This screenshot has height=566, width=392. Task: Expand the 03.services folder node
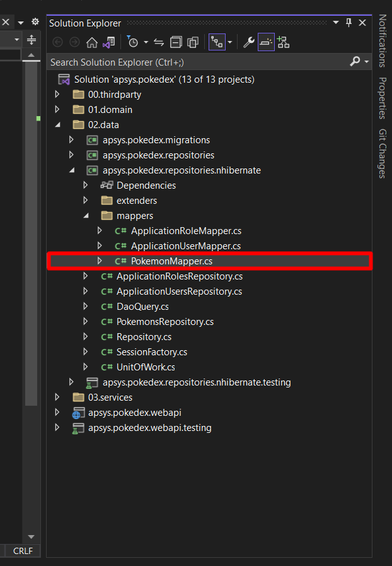(x=57, y=398)
